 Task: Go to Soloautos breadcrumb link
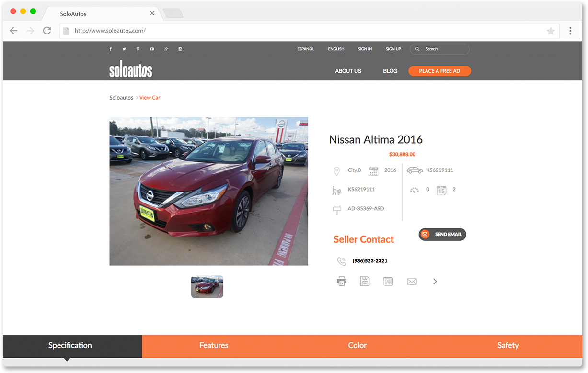coord(121,98)
